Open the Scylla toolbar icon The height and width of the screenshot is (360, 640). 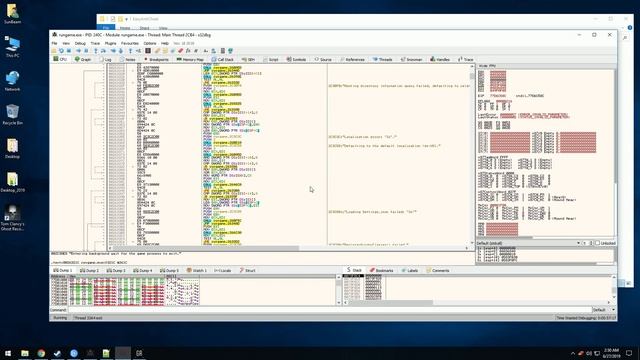[148, 51]
